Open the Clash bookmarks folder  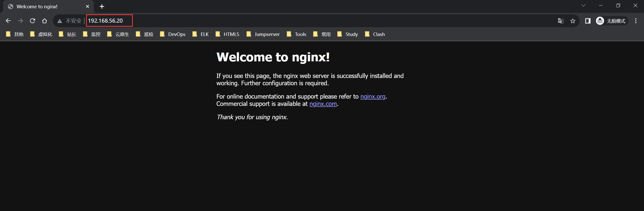(x=375, y=34)
